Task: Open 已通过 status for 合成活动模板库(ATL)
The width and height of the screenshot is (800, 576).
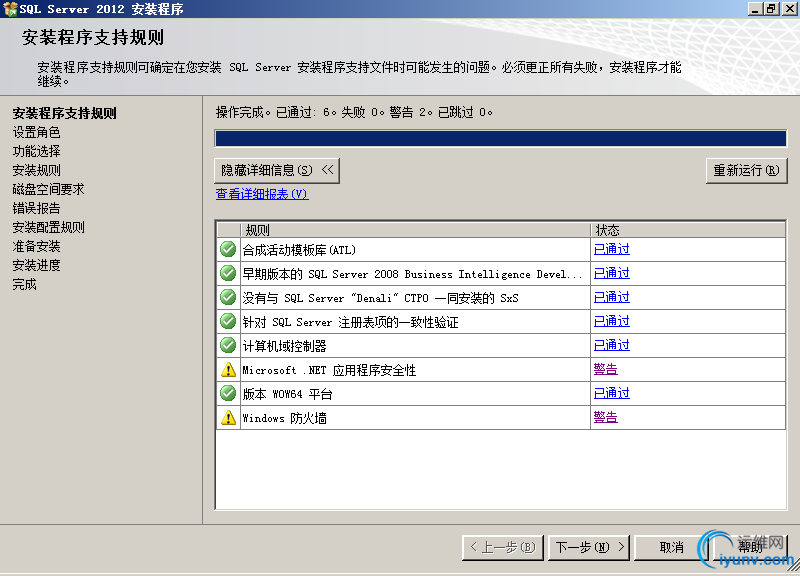Action: 612,249
